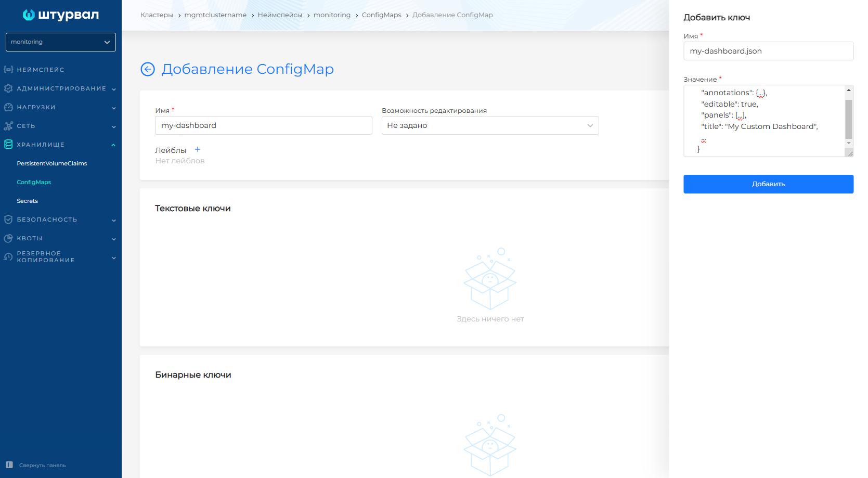The height and width of the screenshot is (478, 868).
Task: Click the key name field my-dashboard.json
Action: pos(768,51)
